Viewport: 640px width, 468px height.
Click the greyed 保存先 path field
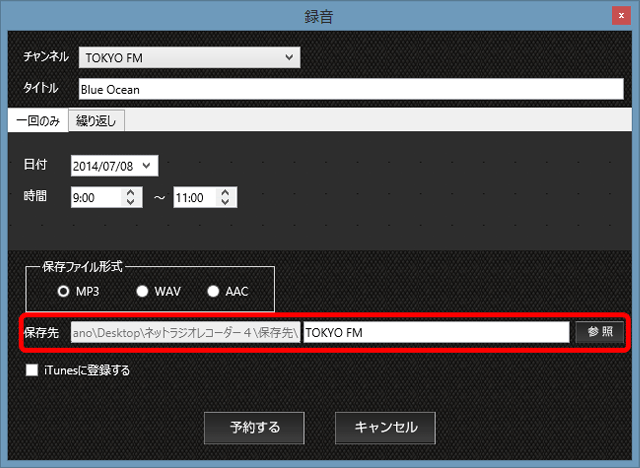click(x=186, y=333)
